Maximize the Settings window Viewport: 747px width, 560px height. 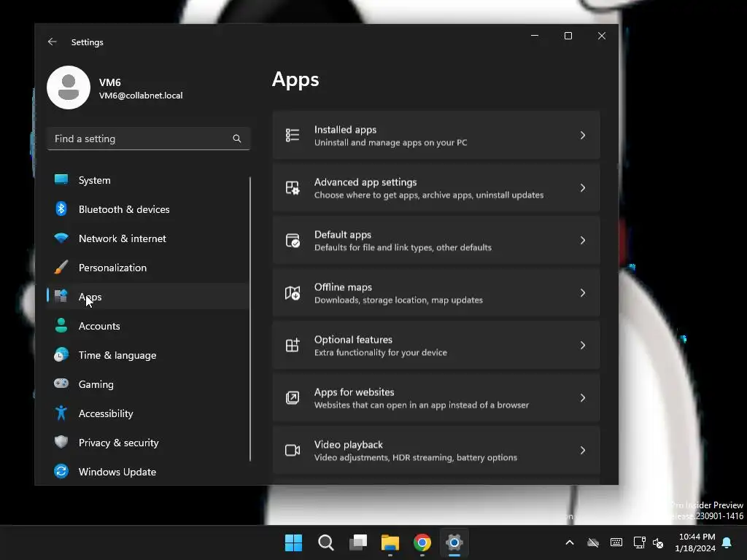pyautogui.click(x=568, y=36)
